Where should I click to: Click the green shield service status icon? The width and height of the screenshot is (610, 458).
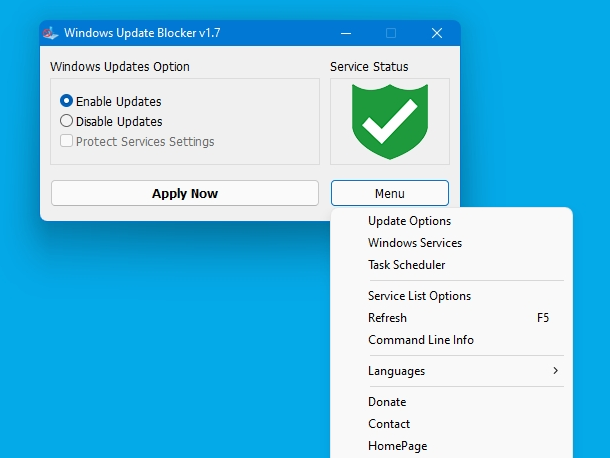coord(389,121)
